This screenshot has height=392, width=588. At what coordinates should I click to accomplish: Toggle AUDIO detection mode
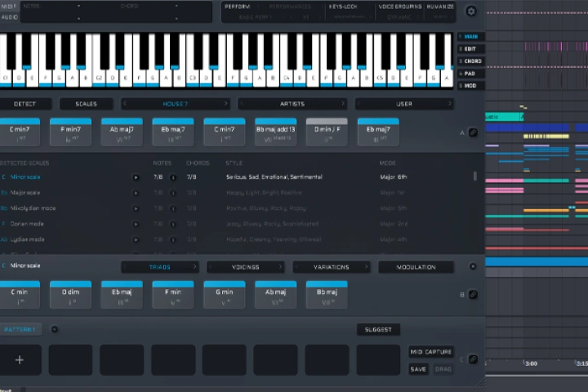click(x=9, y=17)
